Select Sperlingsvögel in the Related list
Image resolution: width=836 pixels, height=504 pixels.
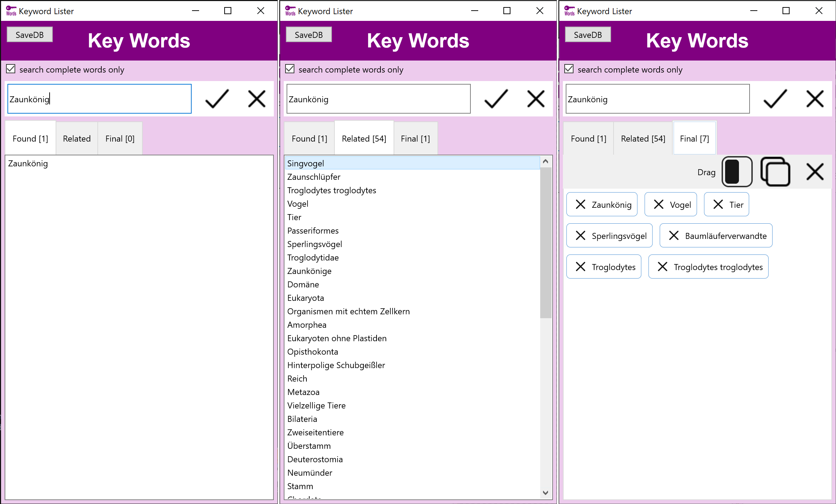click(x=315, y=244)
